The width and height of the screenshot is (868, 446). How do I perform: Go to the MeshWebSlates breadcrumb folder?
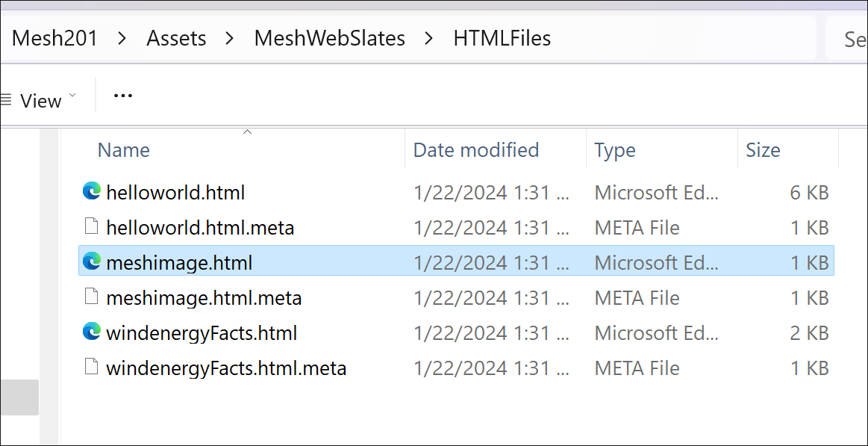coord(329,38)
